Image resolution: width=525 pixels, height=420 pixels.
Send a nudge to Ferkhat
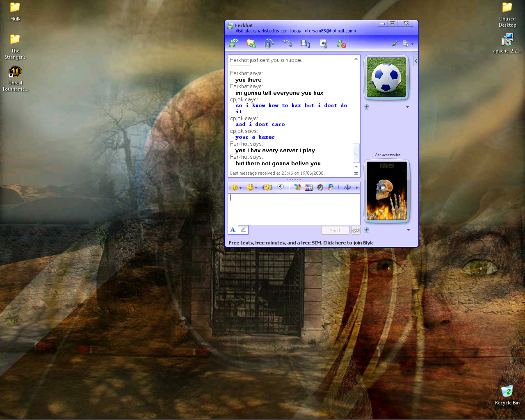(267, 187)
